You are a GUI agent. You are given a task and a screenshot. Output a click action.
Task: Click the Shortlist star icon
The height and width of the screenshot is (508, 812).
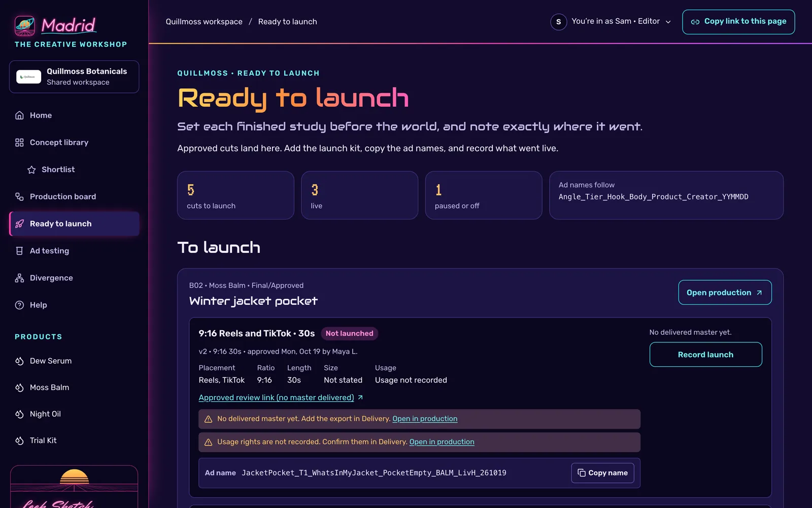31,170
